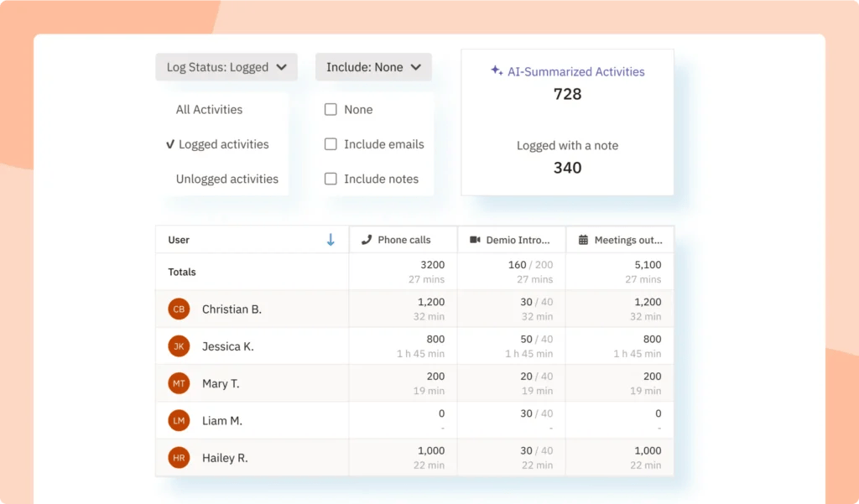Click the Phone calls column header

[x=403, y=239]
